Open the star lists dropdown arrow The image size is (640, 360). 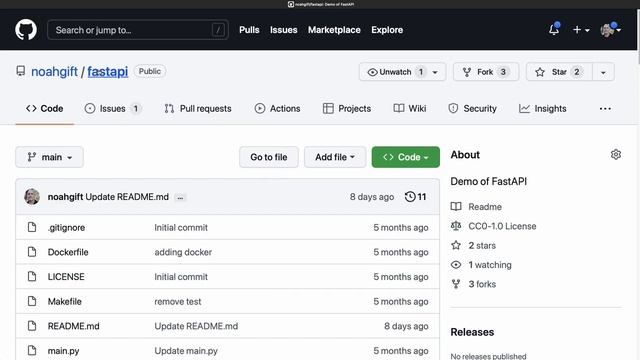(x=603, y=72)
